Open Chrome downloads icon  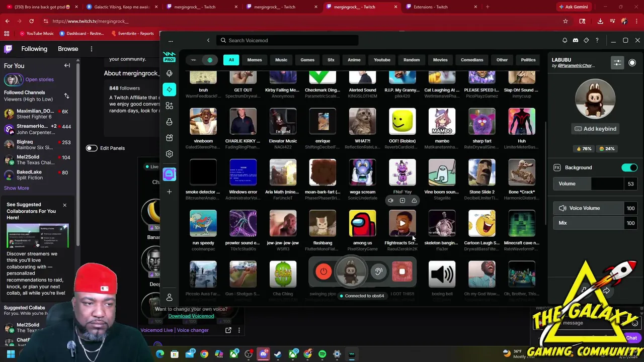point(600,21)
